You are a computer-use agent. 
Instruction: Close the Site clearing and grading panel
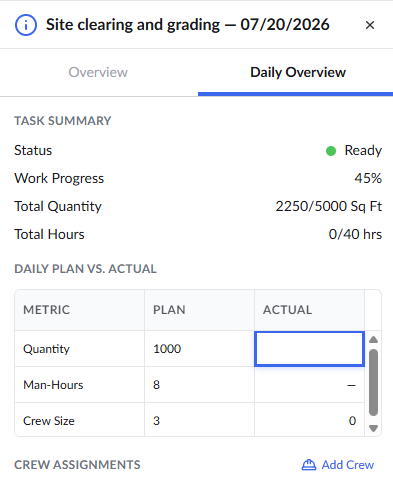370,25
